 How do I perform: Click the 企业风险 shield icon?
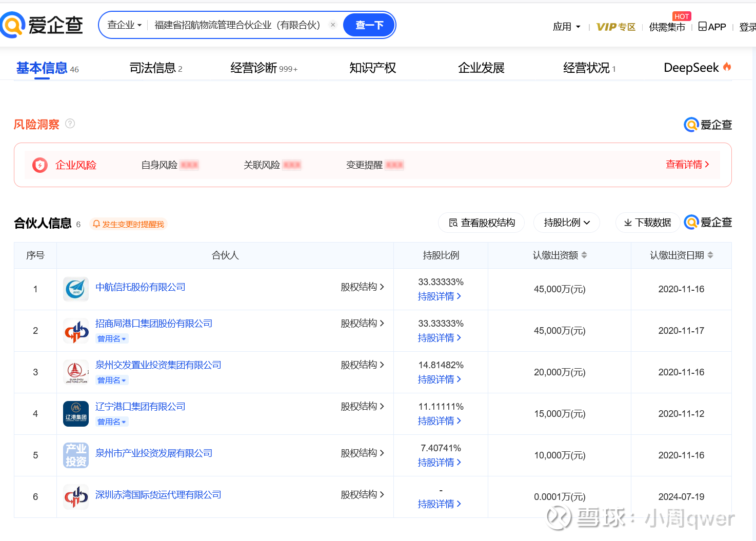[40, 165]
